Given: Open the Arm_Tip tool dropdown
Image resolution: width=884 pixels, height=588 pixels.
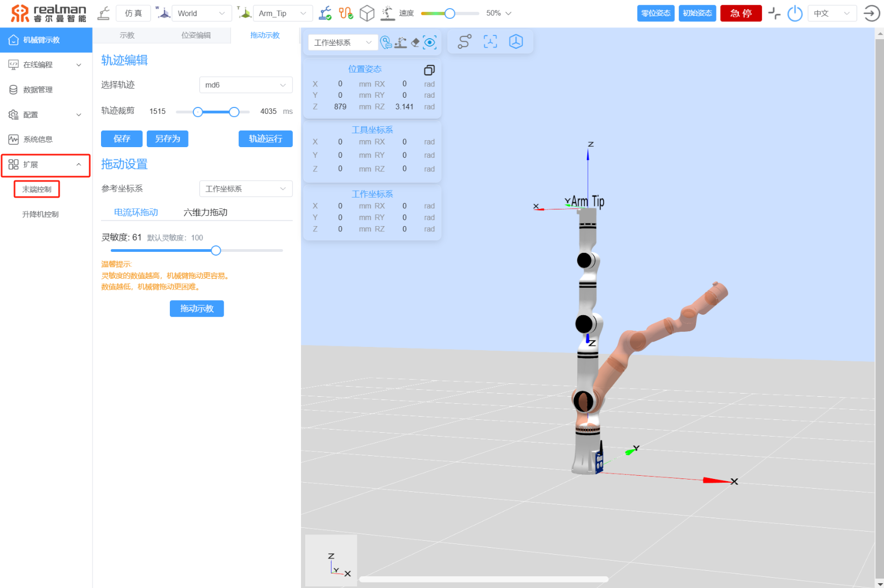Looking at the screenshot, I should (283, 13).
